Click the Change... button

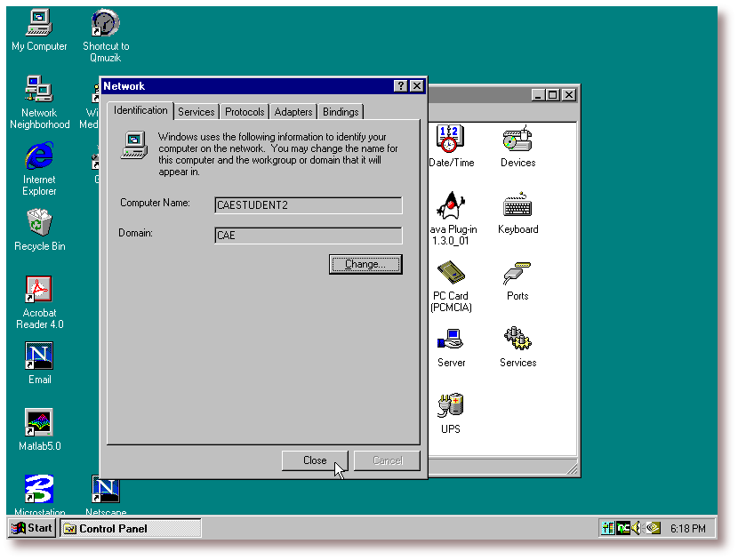click(x=365, y=264)
